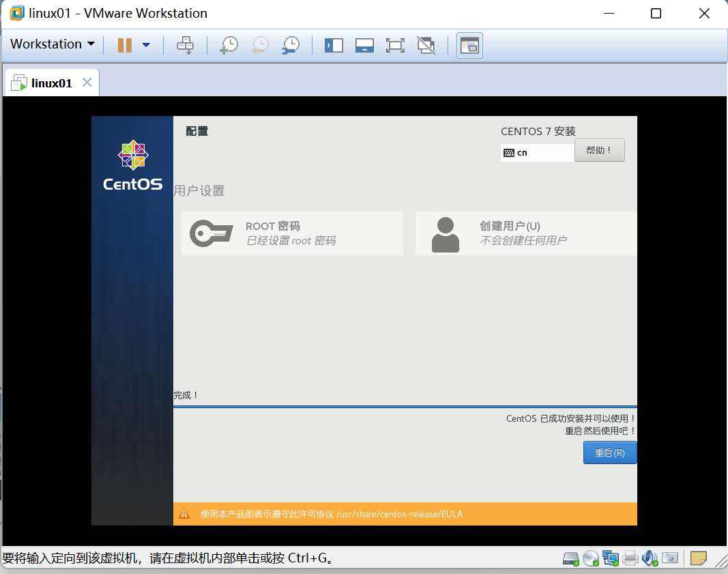Pause the virtual machine

pos(124,45)
